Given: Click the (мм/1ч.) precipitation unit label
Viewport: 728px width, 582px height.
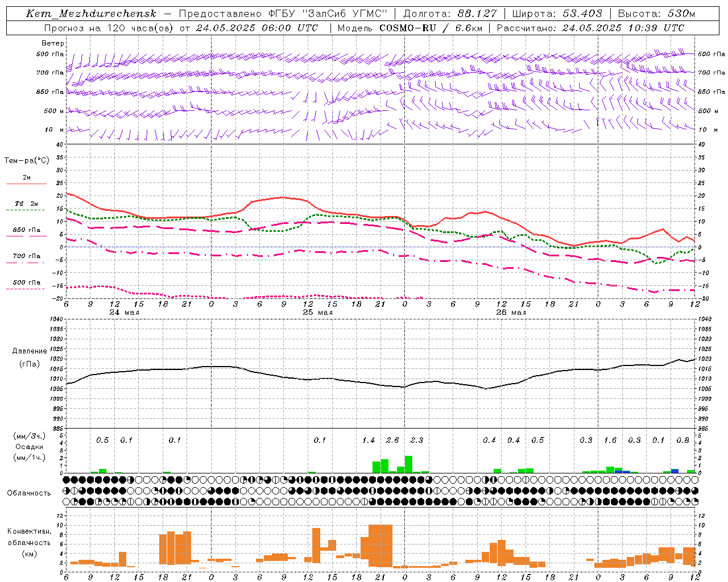Looking at the screenshot, I should click(x=30, y=458).
